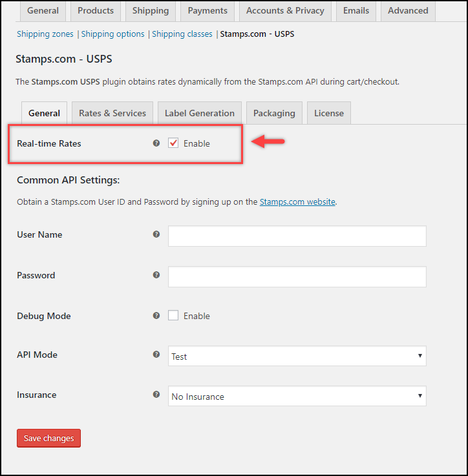Expand the Insurance dropdown
468x476 pixels.
[297, 396]
